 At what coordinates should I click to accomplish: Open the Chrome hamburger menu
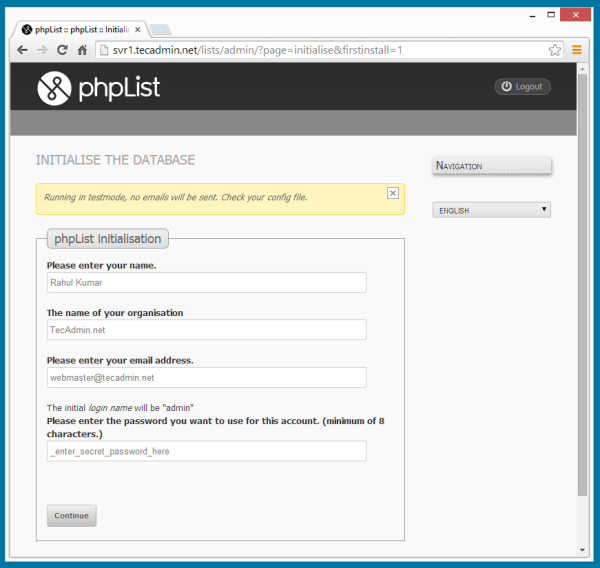pyautogui.click(x=577, y=50)
